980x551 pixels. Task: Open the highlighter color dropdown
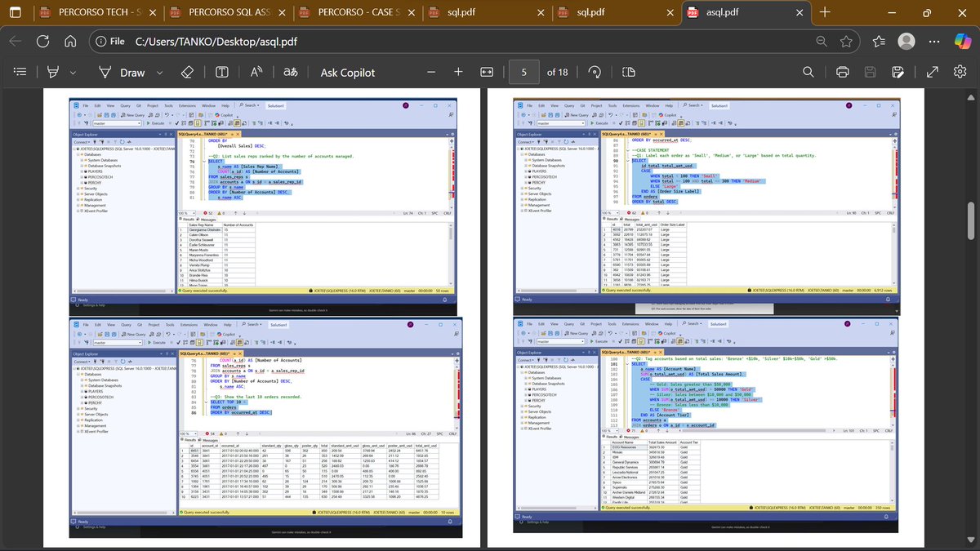(x=73, y=72)
